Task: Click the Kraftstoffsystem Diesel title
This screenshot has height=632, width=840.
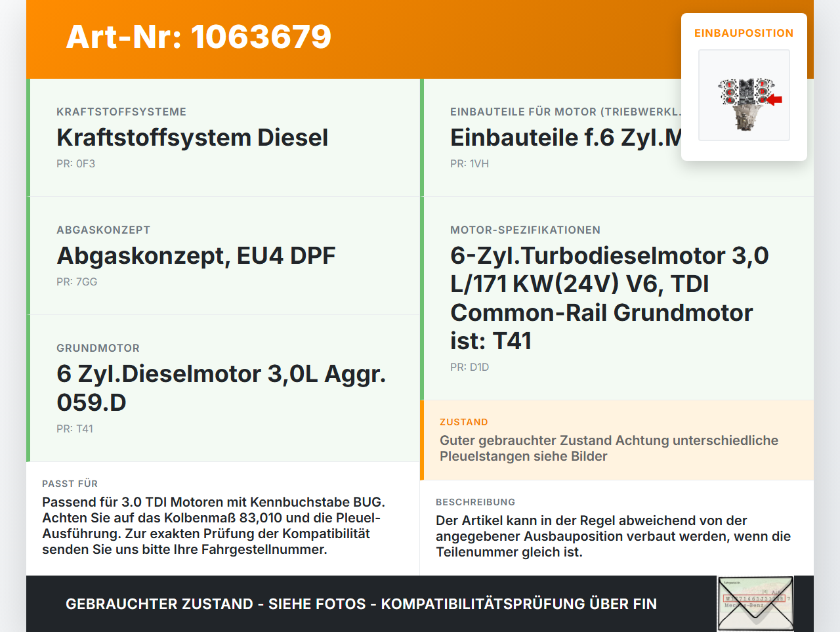Action: coord(192,138)
